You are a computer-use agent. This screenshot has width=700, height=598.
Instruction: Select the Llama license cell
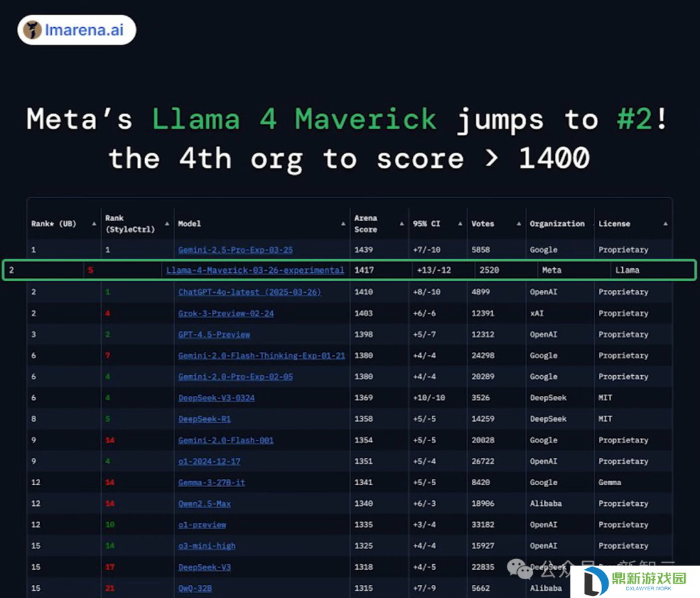tap(627, 270)
